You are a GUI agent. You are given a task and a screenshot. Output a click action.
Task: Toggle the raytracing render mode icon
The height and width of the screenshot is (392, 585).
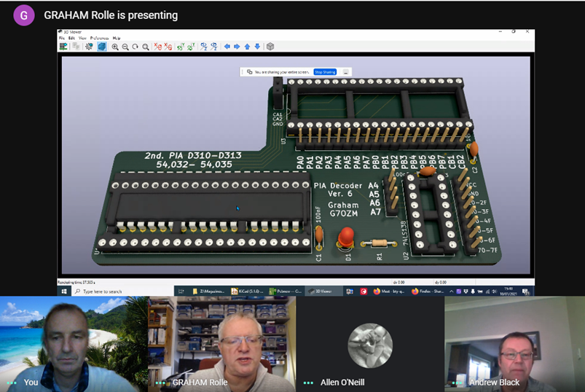click(102, 47)
